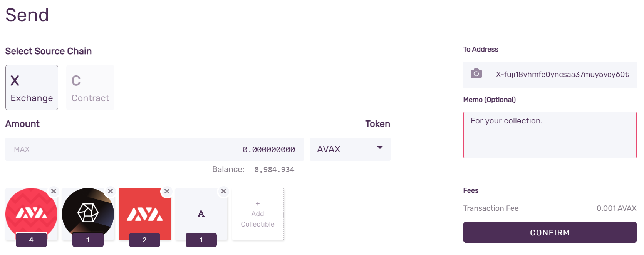Click MAX to fill full amount
The width and height of the screenshot is (644, 255).
point(22,149)
